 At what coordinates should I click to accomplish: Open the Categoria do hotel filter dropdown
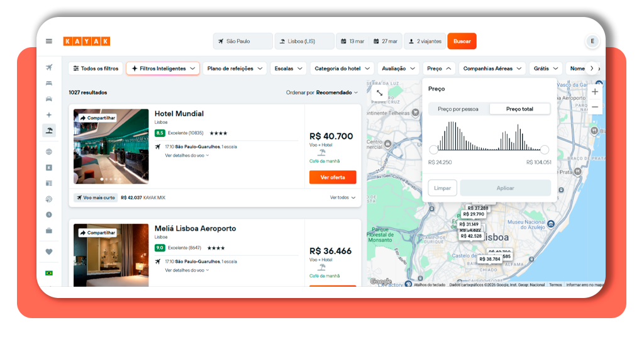342,69
